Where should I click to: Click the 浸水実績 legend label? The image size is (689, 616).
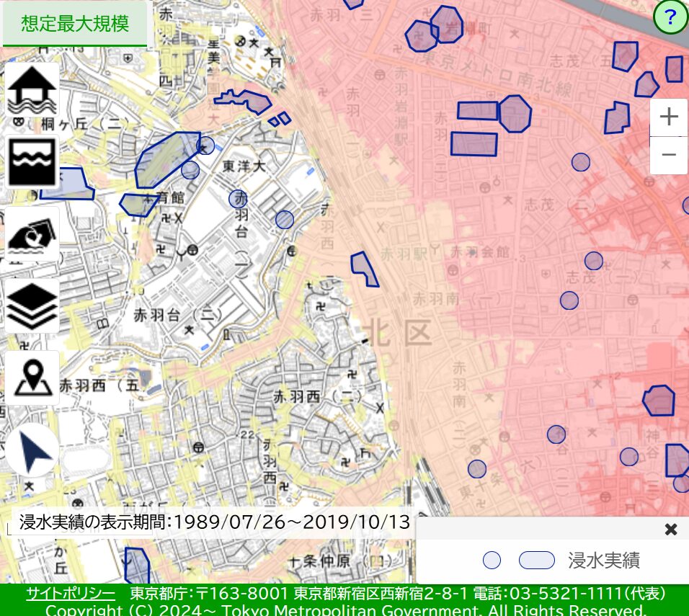coord(603,561)
